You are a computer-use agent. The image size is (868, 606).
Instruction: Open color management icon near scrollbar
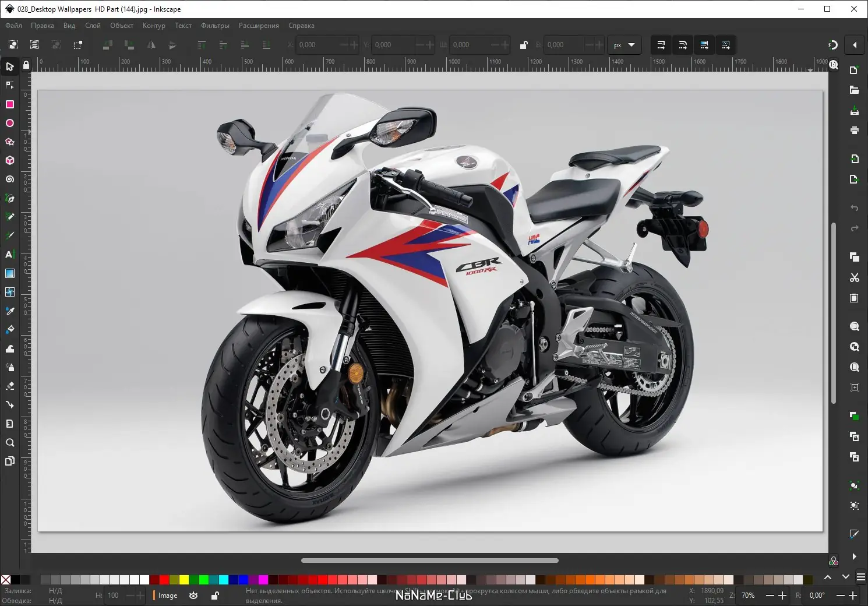tap(834, 561)
